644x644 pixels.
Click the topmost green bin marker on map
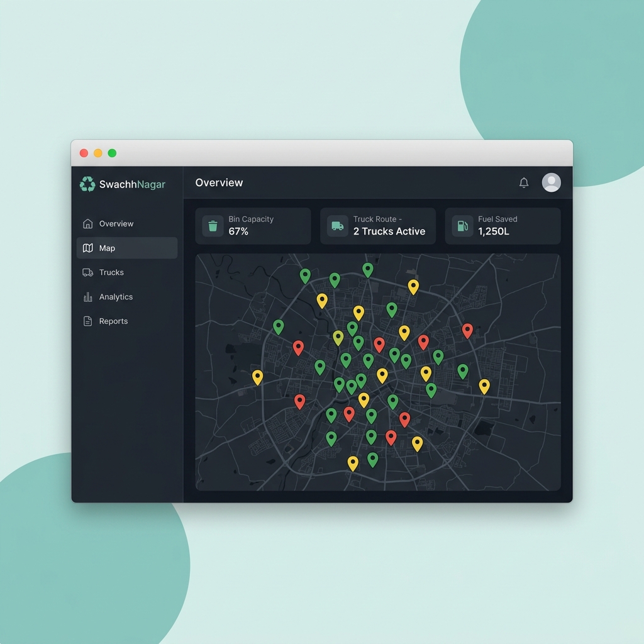(x=367, y=270)
